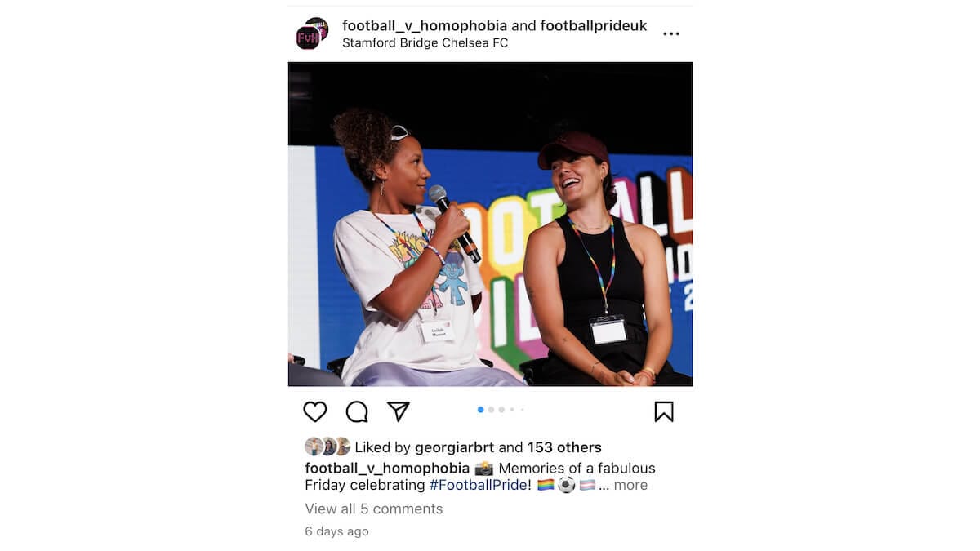This screenshot has height=551, width=980.
Task: Open the football_v_homophobia profile avatar
Action: [311, 34]
